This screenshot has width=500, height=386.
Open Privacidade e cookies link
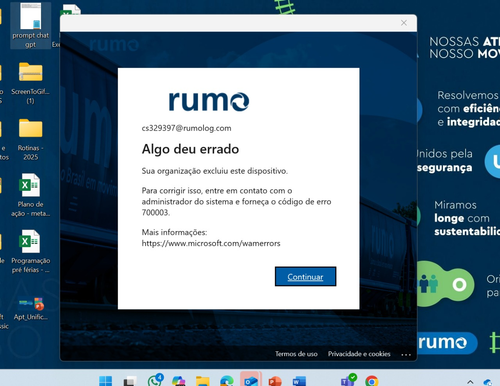(x=359, y=354)
